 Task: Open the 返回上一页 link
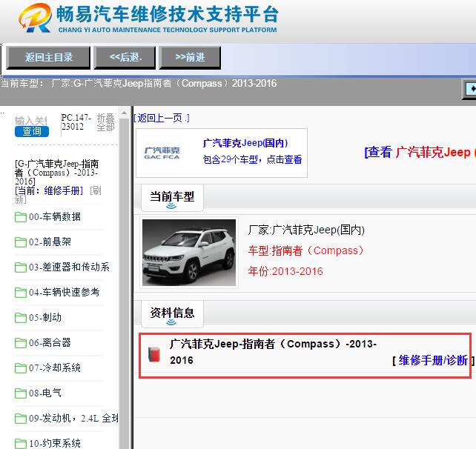pyautogui.click(x=162, y=118)
